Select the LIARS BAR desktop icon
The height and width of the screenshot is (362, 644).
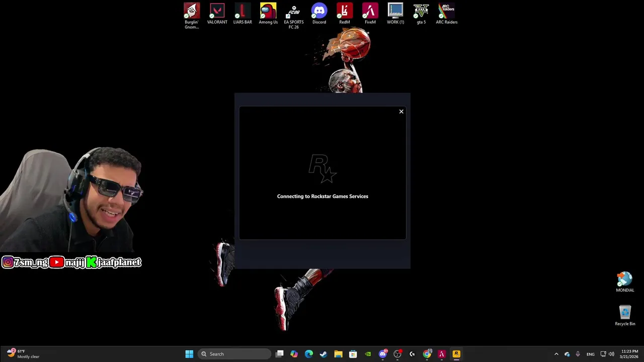pyautogui.click(x=243, y=14)
